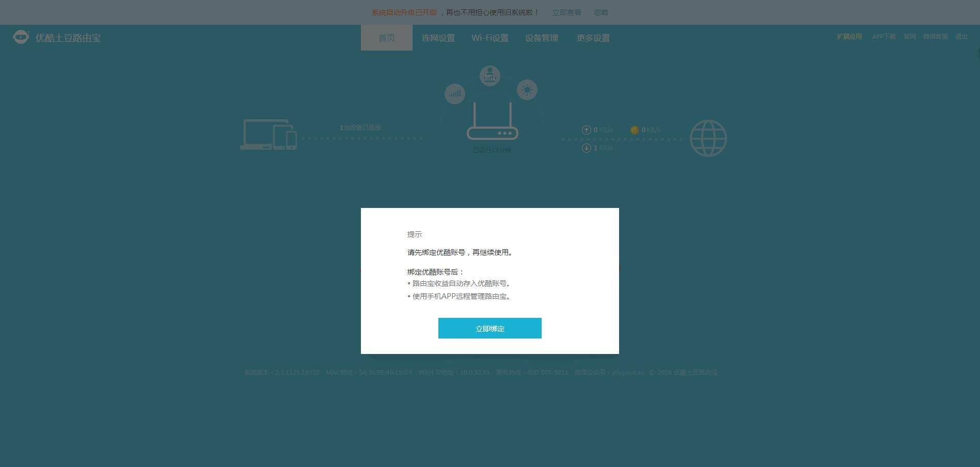Click the internet globe icon
This screenshot has width=980, height=467.
[x=708, y=138]
